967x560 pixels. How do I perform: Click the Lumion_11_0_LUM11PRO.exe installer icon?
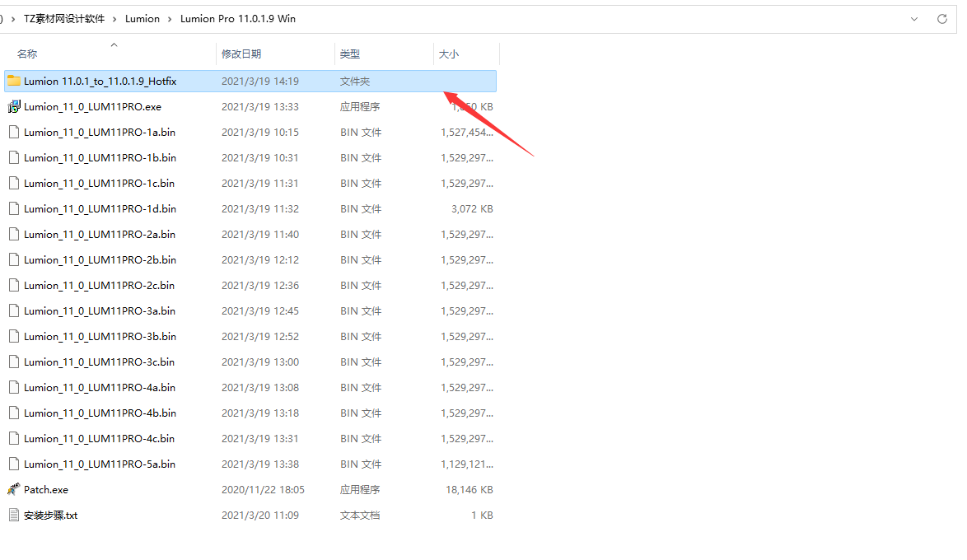point(13,107)
